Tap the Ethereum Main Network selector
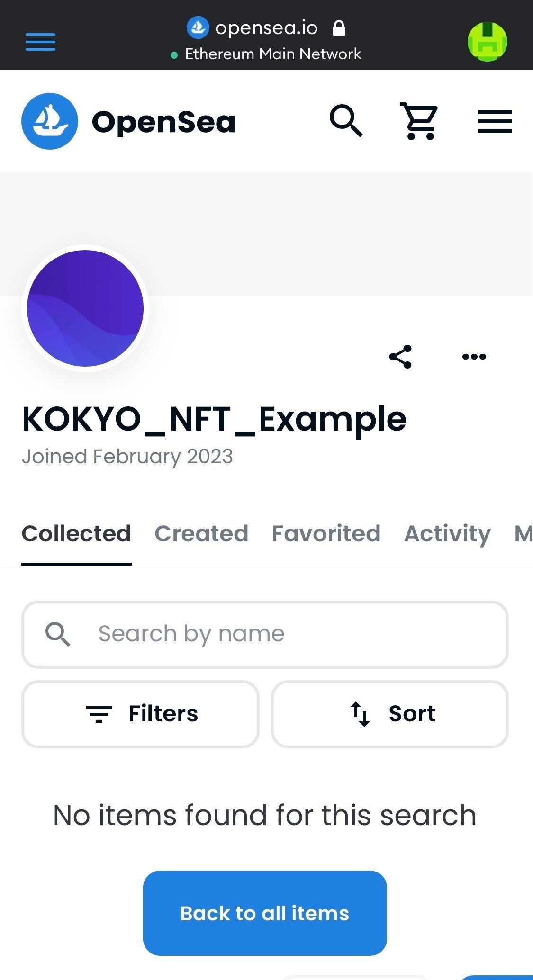Viewport: 533px width, 980px height. (x=266, y=54)
